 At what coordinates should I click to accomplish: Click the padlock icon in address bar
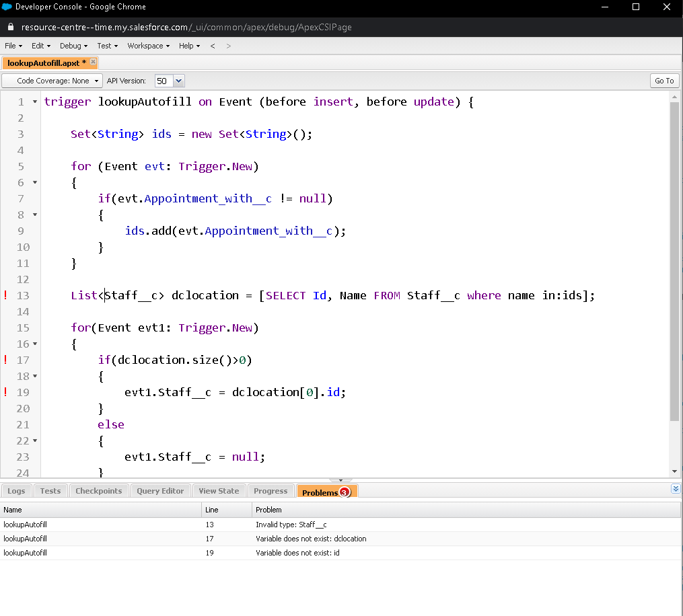point(10,28)
